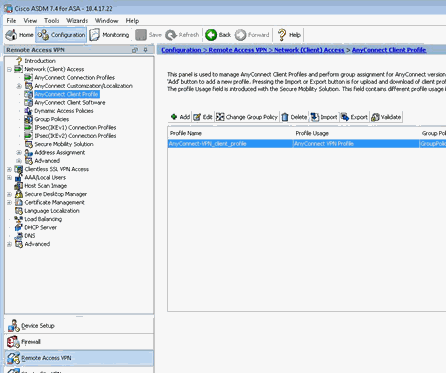Expand the AAA/Local Users node
Screen dimensions: 446x373
coord(9,178)
